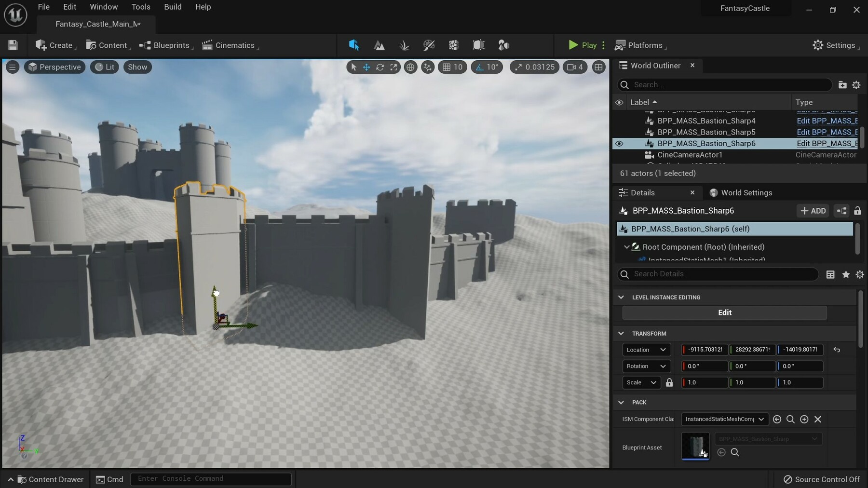Lock uniform scaling in the Transform section
This screenshot has width=868, height=488.
(x=669, y=382)
